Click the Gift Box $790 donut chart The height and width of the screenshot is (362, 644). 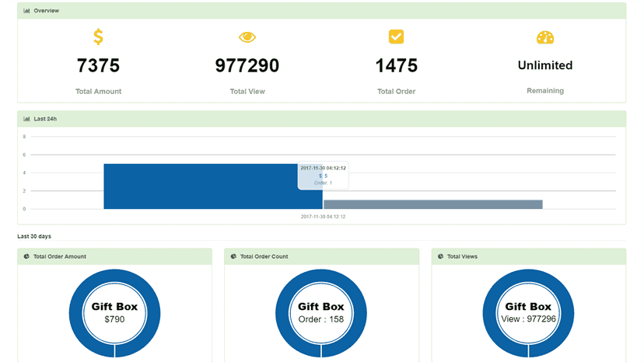[x=114, y=314]
